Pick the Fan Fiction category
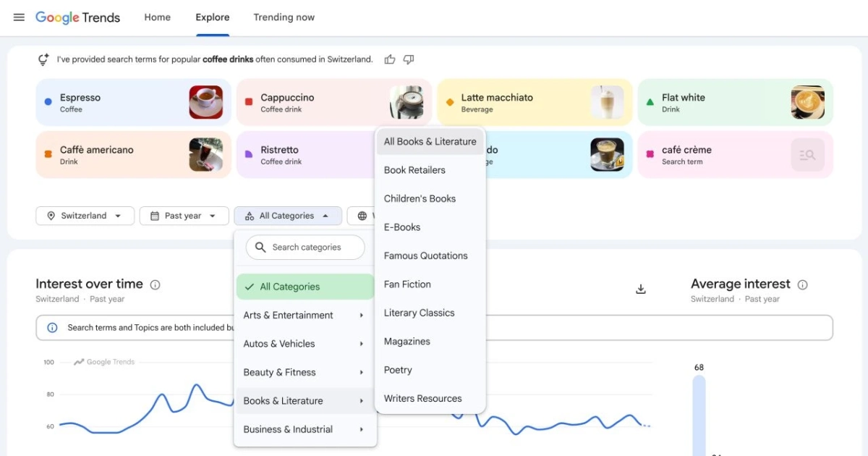Viewport: 868px width, 456px height. click(x=430, y=284)
